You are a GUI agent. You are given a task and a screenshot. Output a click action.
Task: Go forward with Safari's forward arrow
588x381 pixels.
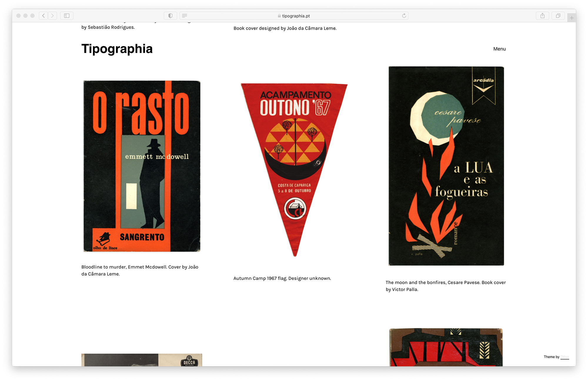(x=52, y=16)
